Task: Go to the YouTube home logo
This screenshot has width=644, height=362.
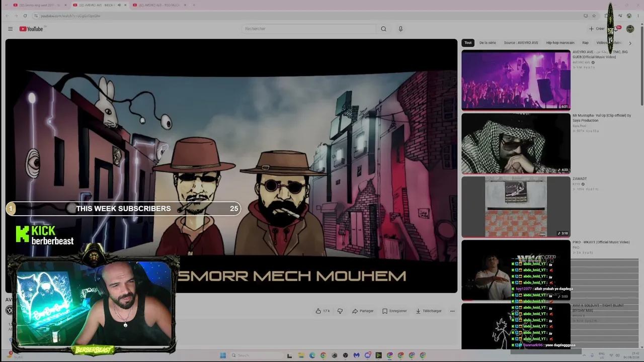Action: [31, 29]
